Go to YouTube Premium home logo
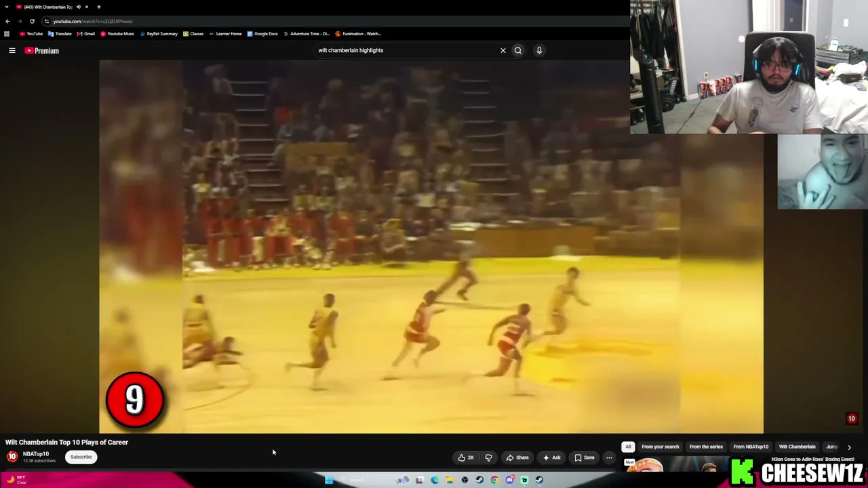This screenshot has height=488, width=868. [42, 51]
